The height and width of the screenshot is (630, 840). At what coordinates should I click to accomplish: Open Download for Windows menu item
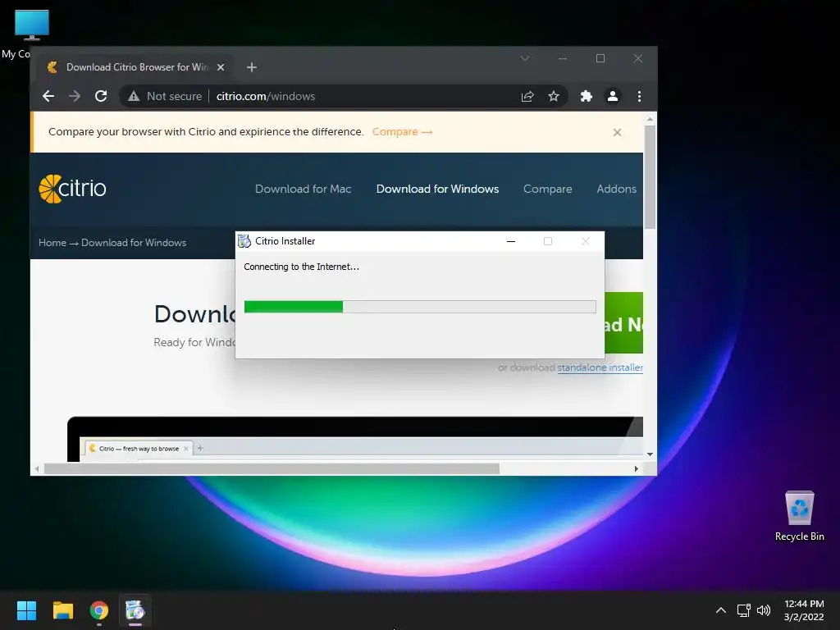(437, 189)
